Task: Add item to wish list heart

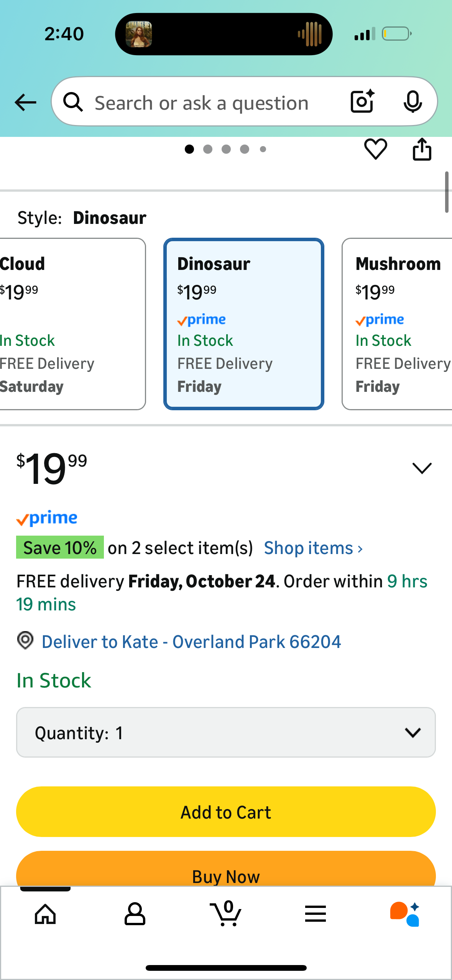Action: (375, 149)
